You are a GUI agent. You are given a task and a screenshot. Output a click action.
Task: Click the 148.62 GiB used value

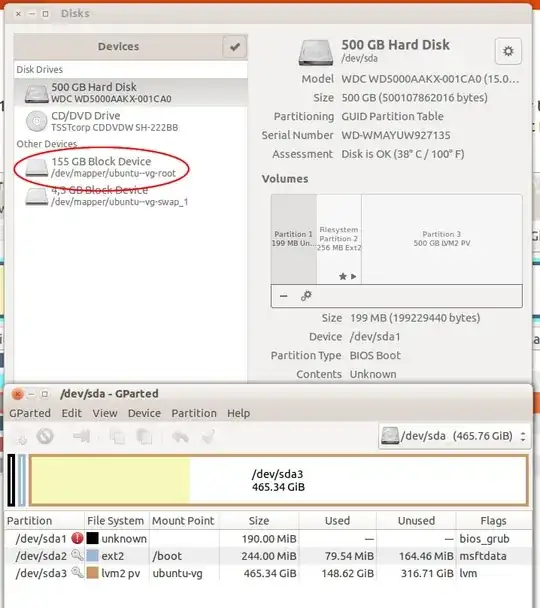[x=347, y=573]
